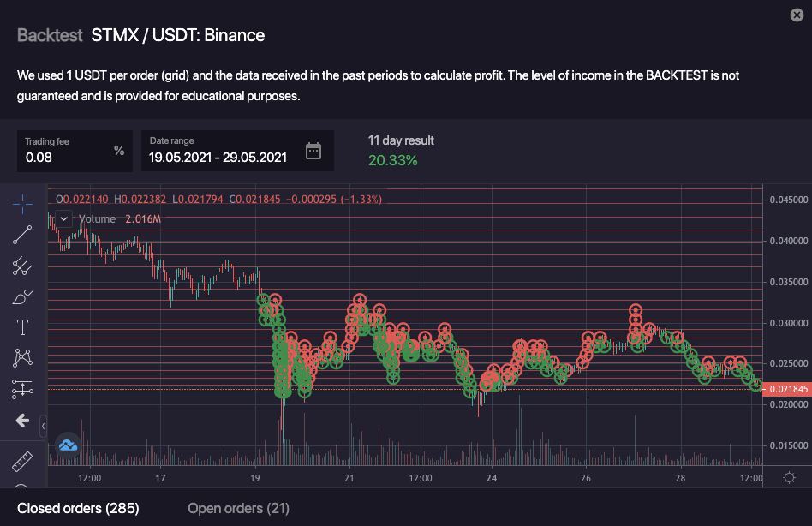This screenshot has height=526, width=812.
Task: Switch to Open orders (21) tab
Action: pos(238,509)
